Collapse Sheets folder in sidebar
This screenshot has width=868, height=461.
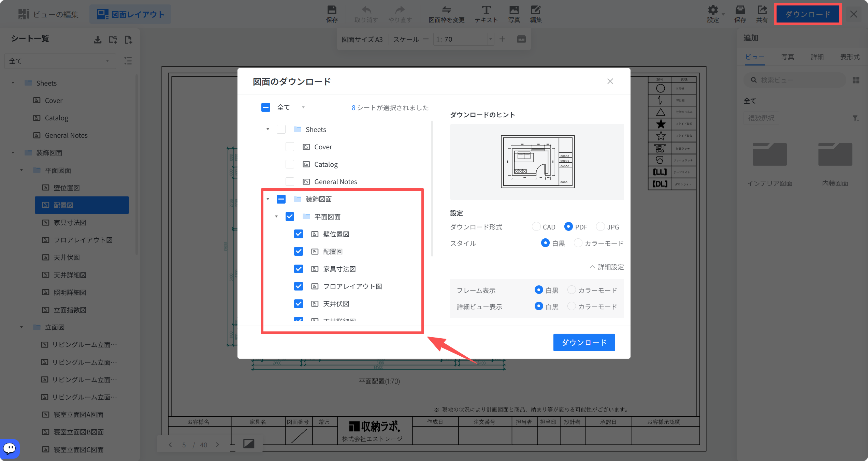13,83
